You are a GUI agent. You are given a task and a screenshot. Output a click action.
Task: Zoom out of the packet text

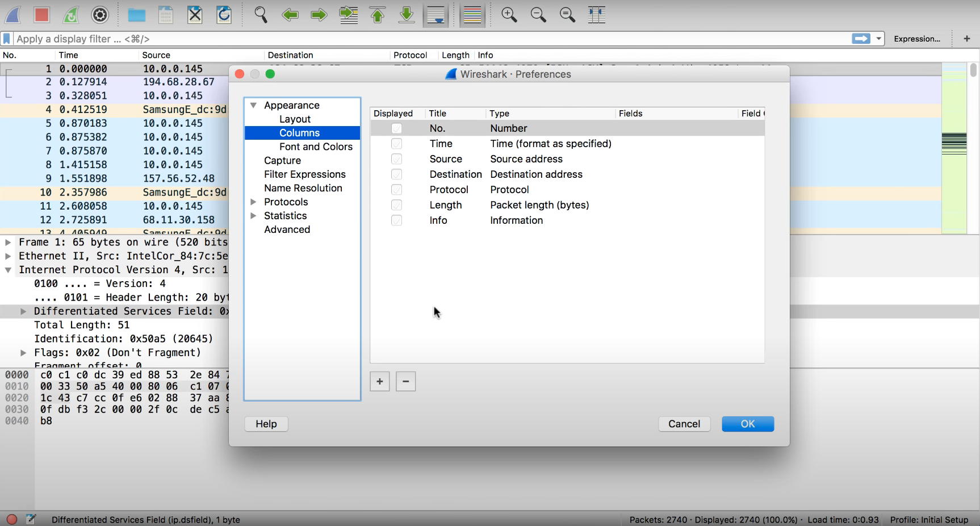(x=538, y=15)
